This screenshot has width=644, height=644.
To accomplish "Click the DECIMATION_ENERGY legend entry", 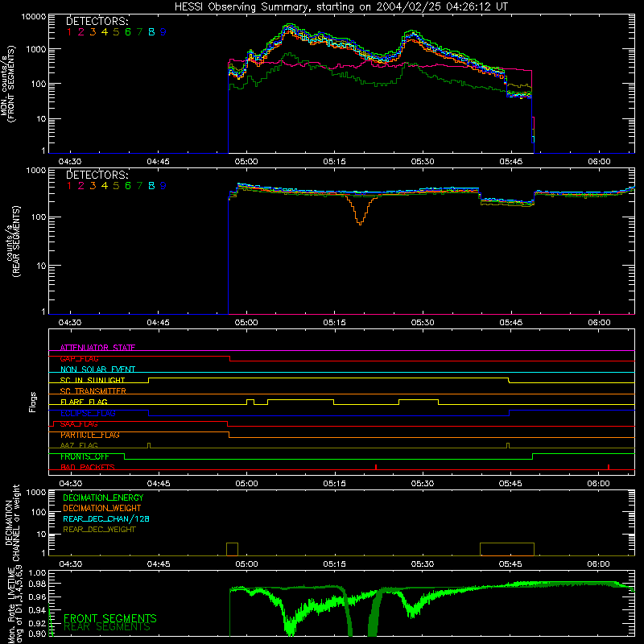I will click(x=103, y=497).
